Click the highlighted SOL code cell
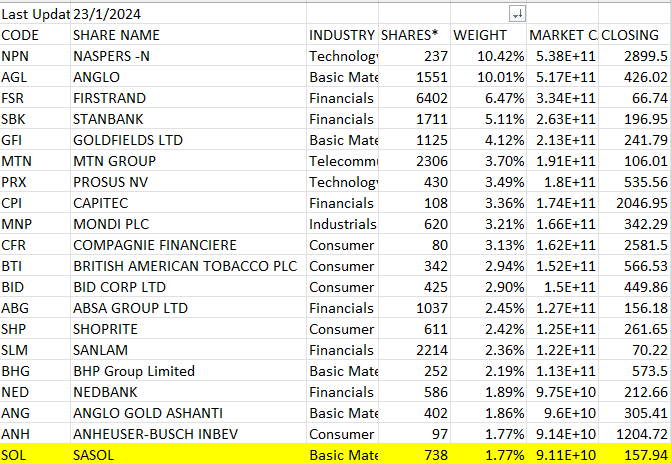671x464 pixels. (35, 454)
